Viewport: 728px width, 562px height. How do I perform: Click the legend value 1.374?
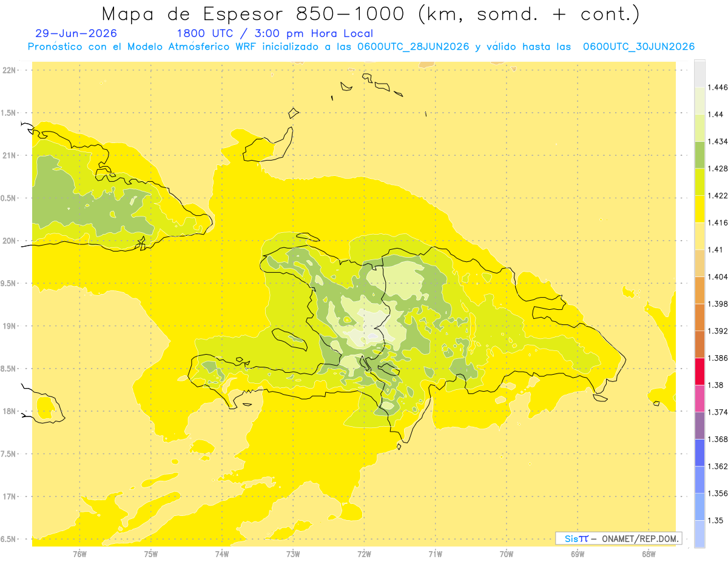(718, 412)
